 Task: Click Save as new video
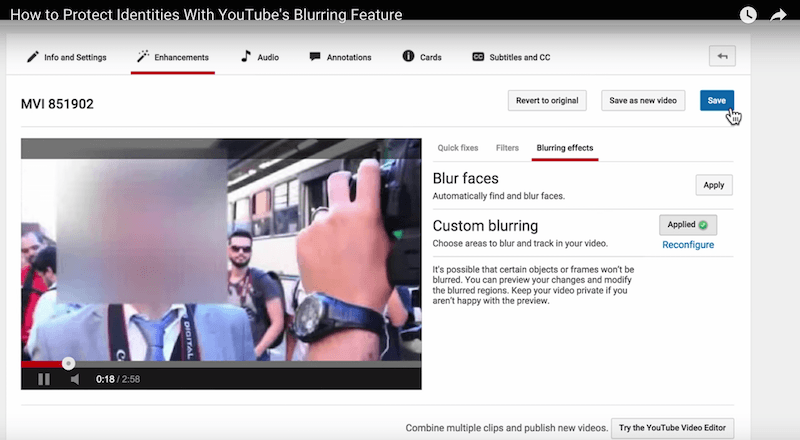tap(643, 101)
